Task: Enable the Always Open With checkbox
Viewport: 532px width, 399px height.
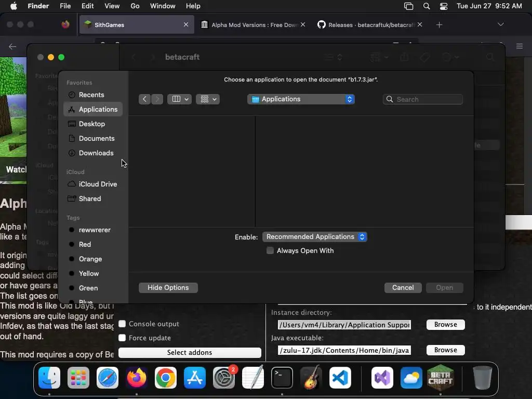Action: (x=270, y=251)
